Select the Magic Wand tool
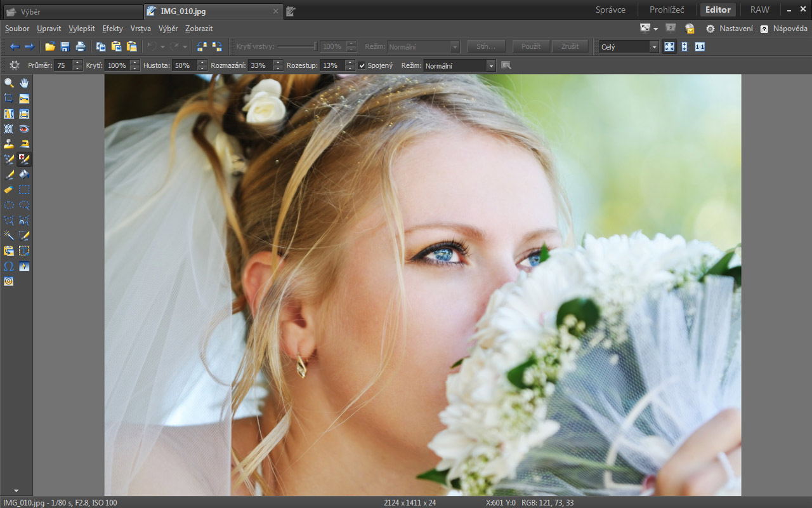 pyautogui.click(x=9, y=236)
